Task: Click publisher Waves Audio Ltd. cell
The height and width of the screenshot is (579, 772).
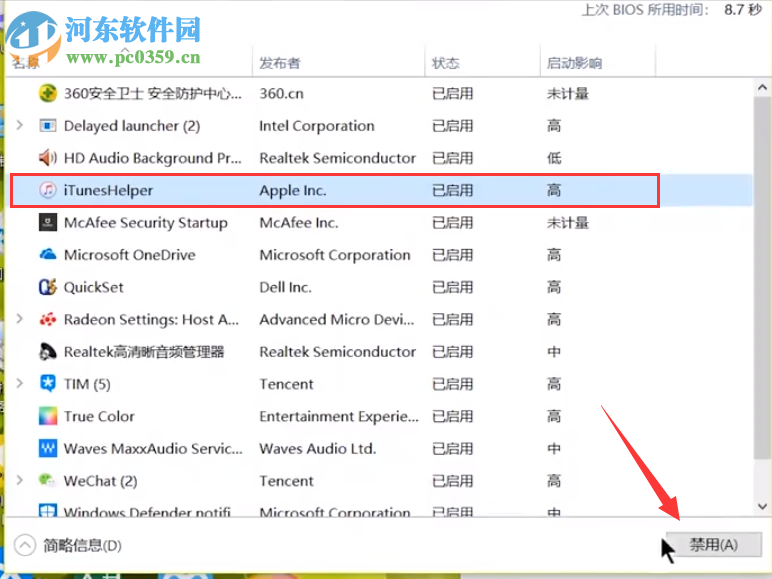Action: point(318,449)
